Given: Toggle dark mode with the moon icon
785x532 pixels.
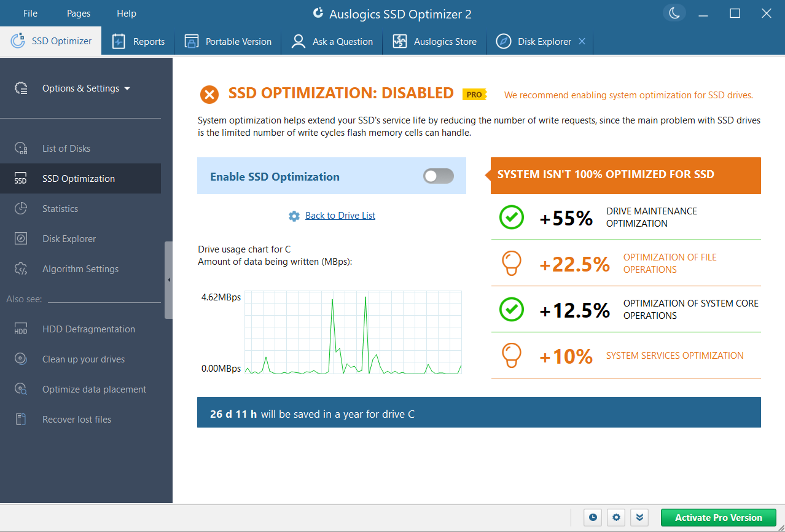Looking at the screenshot, I should click(x=674, y=12).
